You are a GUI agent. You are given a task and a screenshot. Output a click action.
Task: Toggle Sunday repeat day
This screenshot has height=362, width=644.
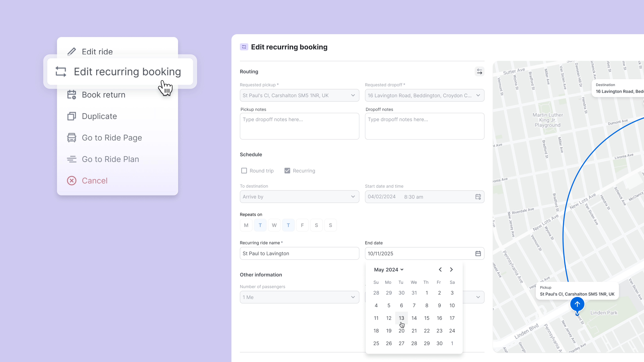[x=331, y=225]
